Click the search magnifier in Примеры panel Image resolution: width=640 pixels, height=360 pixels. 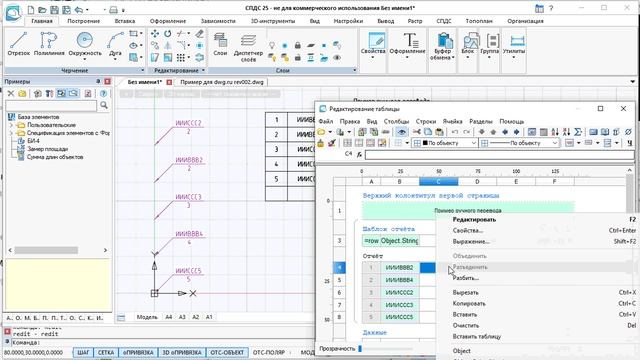point(104,105)
